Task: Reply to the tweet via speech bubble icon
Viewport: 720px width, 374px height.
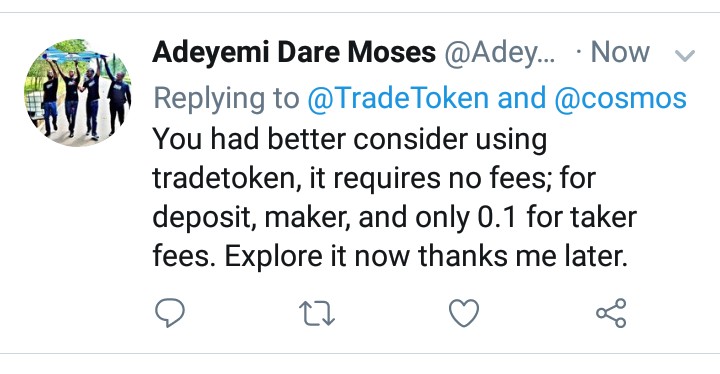Action: click(170, 313)
